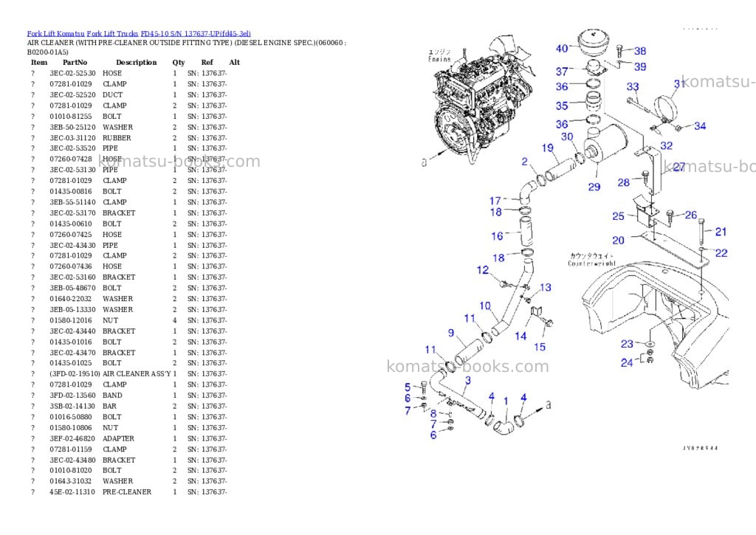The image size is (756, 535).
Task: Click callout 37 on the diagram
Action: 562,72
